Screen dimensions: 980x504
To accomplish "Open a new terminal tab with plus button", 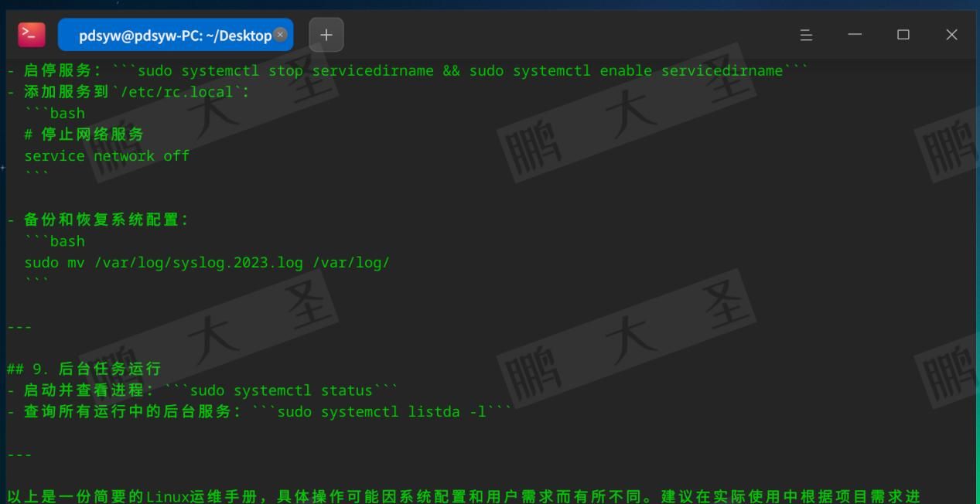I will tap(326, 35).
